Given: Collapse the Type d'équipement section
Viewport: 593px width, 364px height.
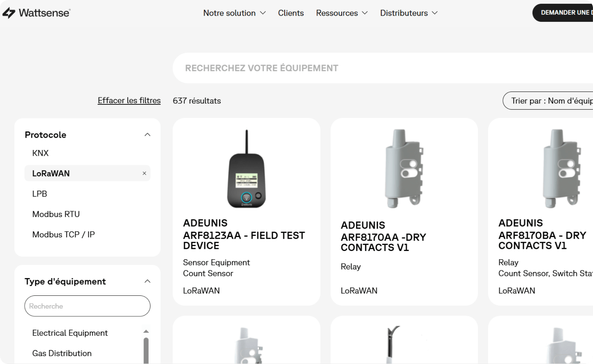Looking at the screenshot, I should [x=147, y=281].
